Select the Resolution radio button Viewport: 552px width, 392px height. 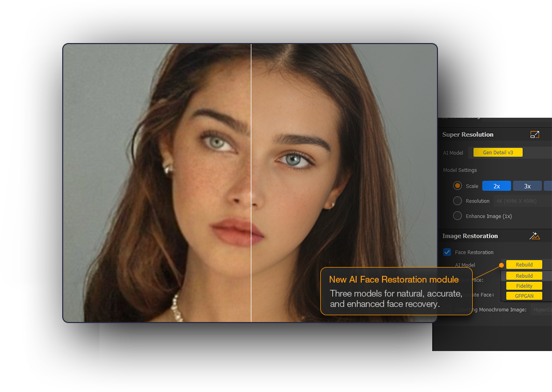457,201
